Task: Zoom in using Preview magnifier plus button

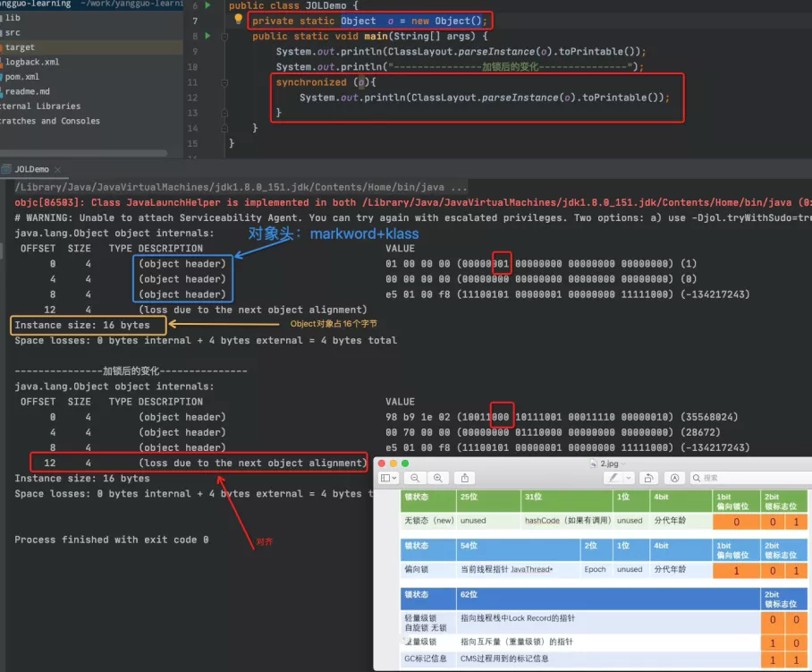Action: click(438, 478)
